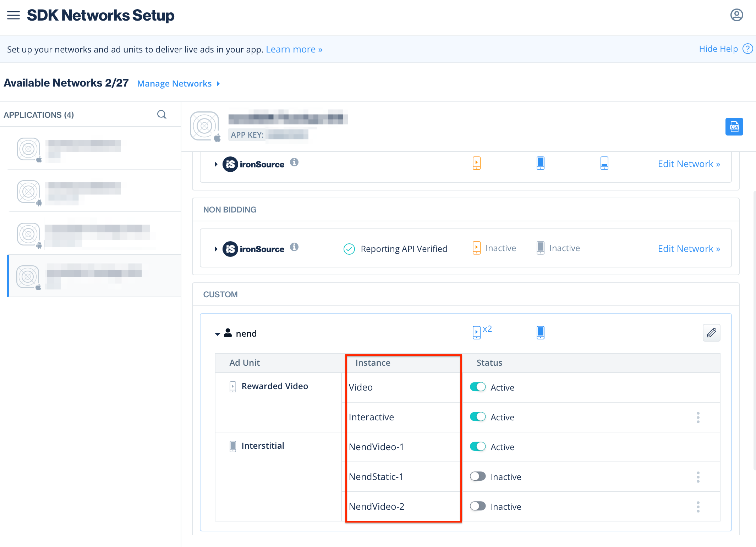Click the Interstitial ad unit label
The height and width of the screenshot is (547, 756).
(x=263, y=446)
